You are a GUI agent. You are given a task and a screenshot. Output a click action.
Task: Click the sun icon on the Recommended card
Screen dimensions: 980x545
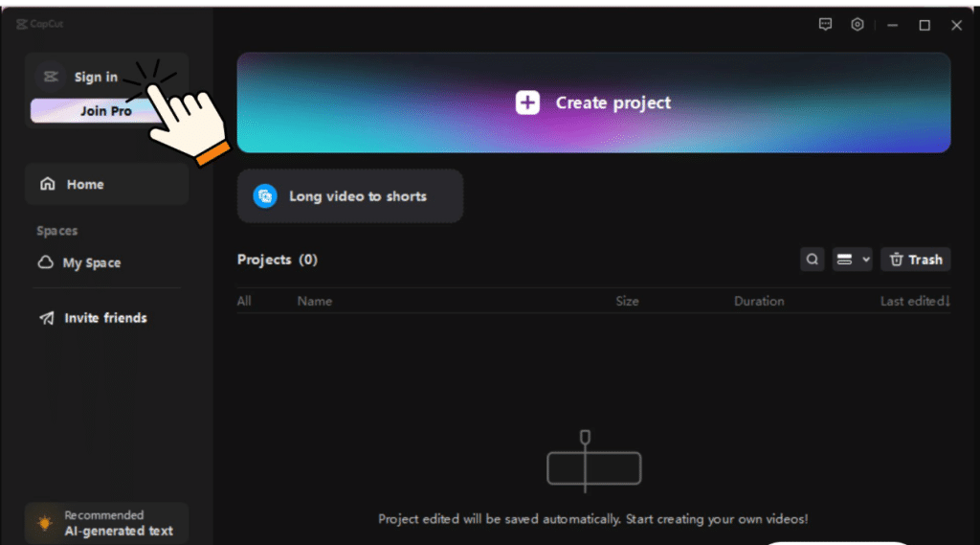tap(45, 522)
